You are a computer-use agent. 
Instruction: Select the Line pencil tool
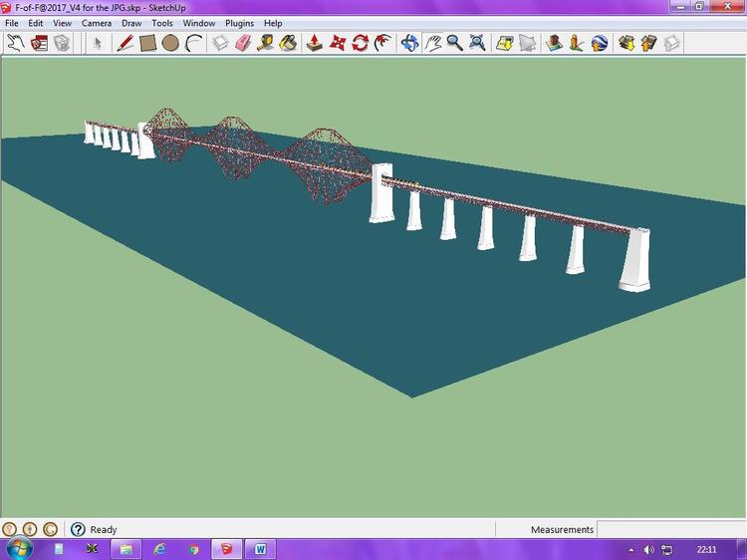tap(124, 43)
